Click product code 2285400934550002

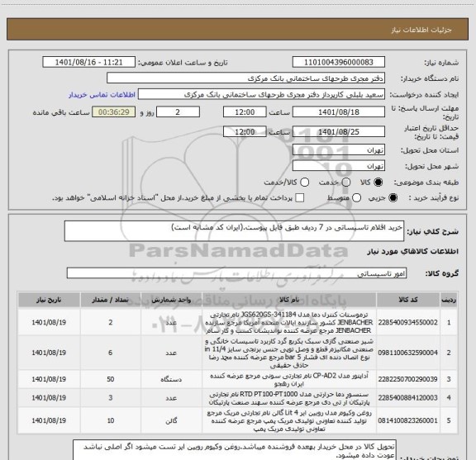(408, 322)
